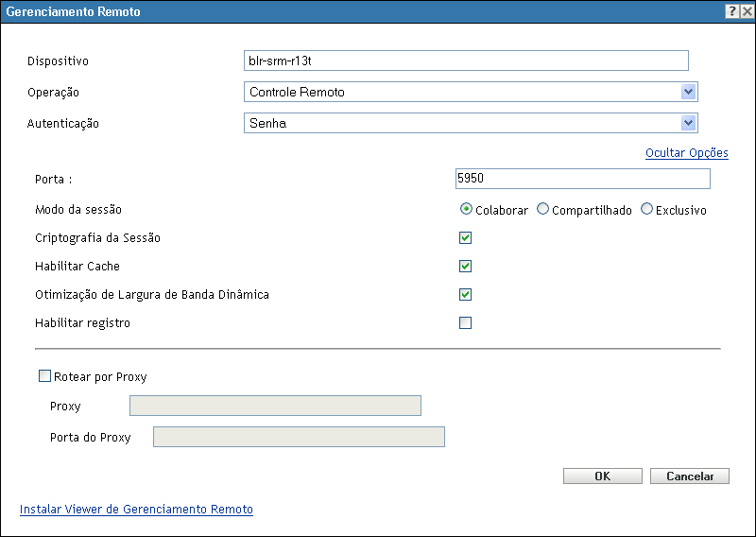The image size is (756, 537).
Task: Disable Otimização de Largura de Banda Dinâmica
Action: click(465, 295)
